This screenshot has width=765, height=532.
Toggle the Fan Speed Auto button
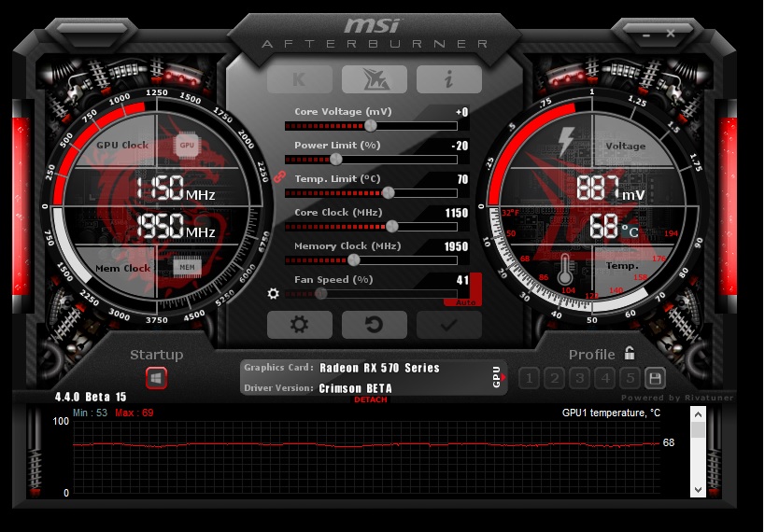pos(465,302)
